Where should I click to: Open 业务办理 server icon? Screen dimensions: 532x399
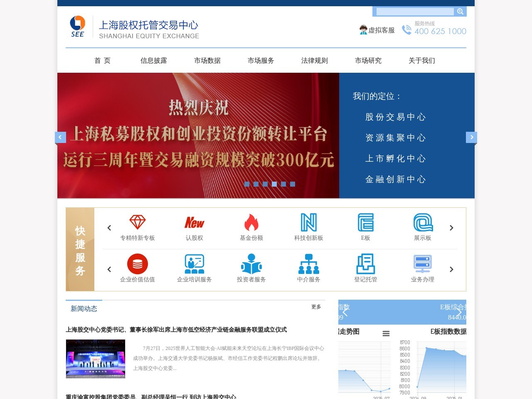[x=423, y=264]
